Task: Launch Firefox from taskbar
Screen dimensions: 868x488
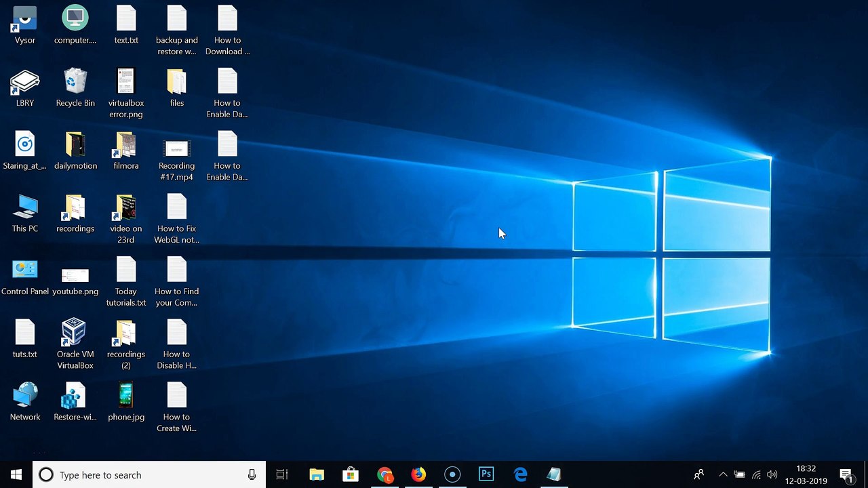Action: (x=418, y=474)
